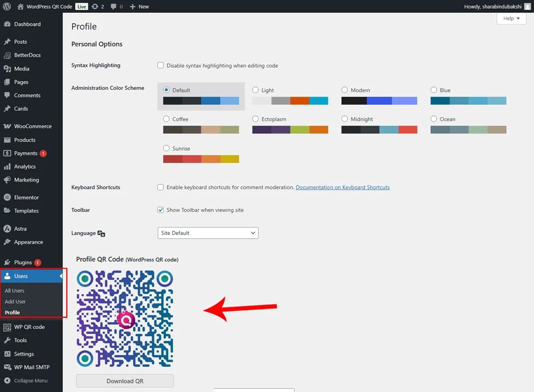Click the Payments dollar icon
This screenshot has width=534, height=392.
7,153
